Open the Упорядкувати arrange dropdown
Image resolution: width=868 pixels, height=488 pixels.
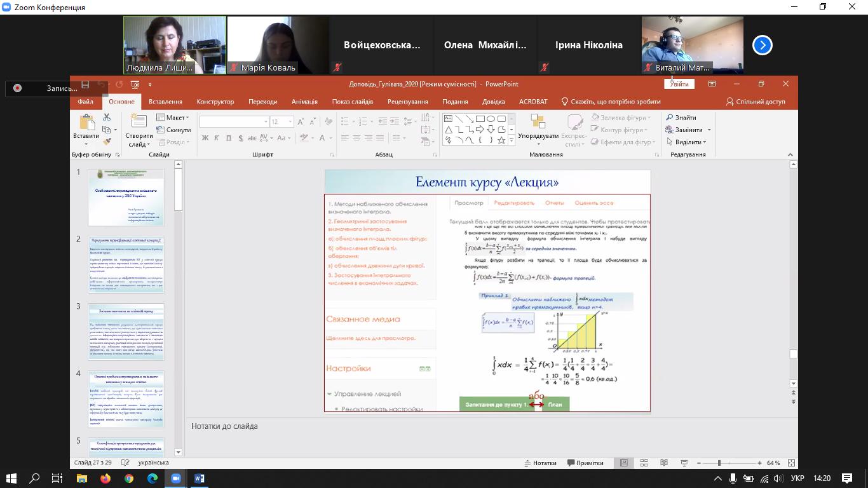click(538, 130)
